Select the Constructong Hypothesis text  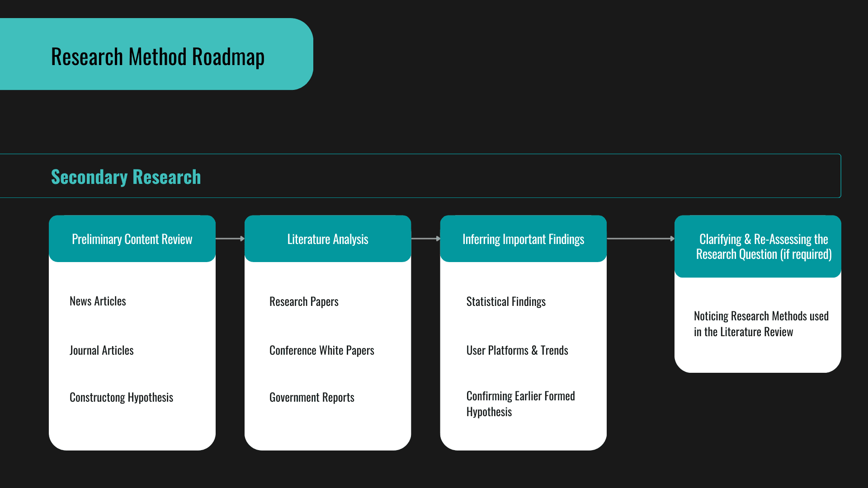[x=121, y=398]
